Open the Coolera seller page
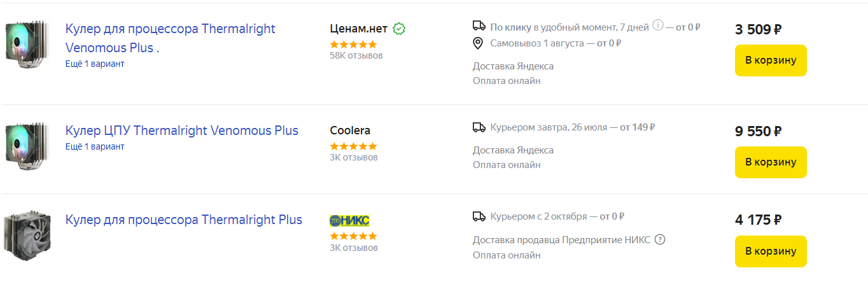 [350, 130]
